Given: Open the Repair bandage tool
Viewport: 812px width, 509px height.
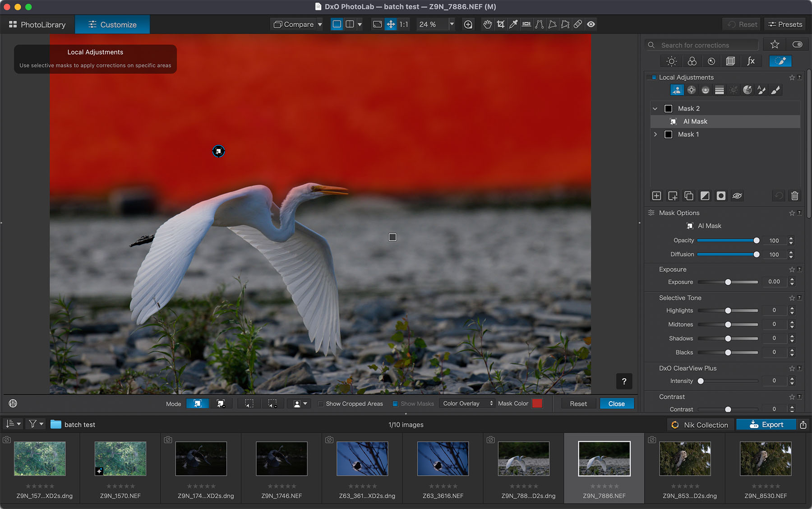Looking at the screenshot, I should (x=578, y=24).
